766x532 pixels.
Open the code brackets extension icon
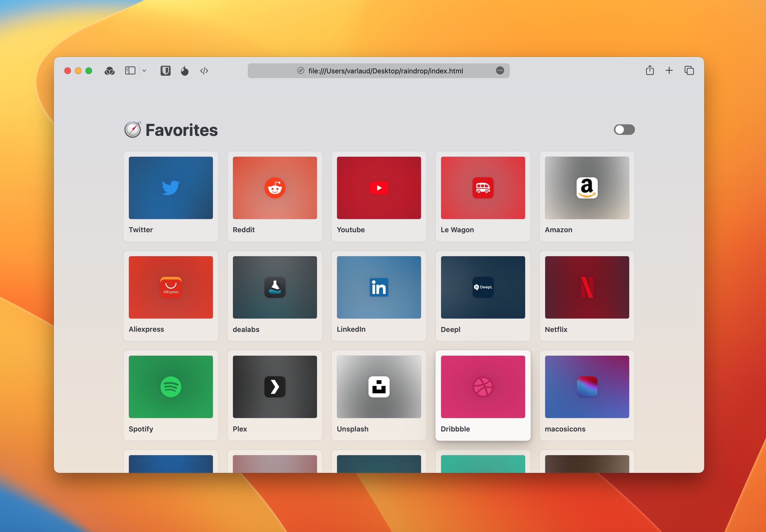[204, 71]
